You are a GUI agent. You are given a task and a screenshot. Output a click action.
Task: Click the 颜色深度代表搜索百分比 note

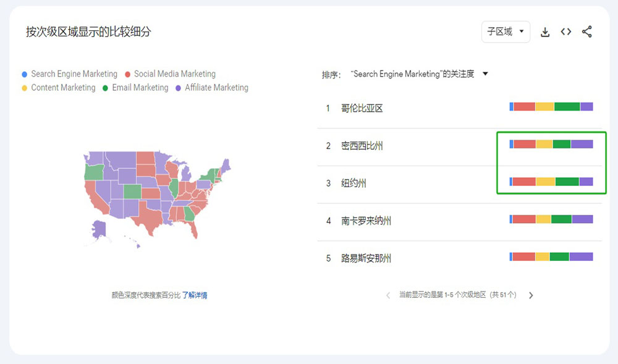pos(146,295)
